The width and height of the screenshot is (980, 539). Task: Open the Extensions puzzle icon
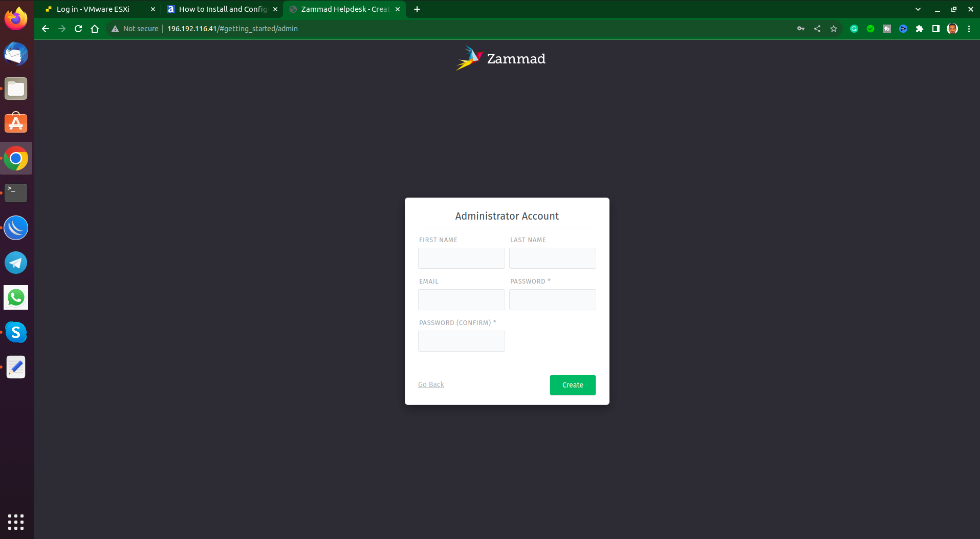tap(920, 29)
